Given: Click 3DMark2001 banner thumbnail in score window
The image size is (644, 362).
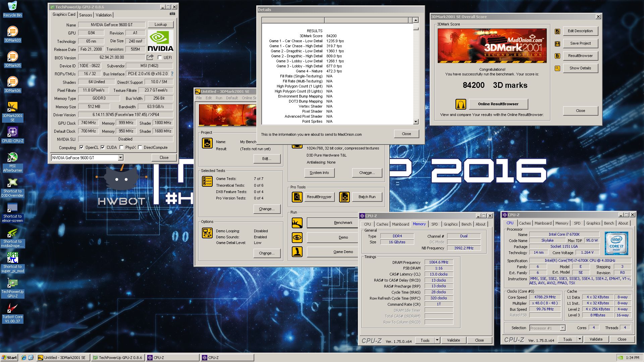Looking at the screenshot, I should 492,46.
